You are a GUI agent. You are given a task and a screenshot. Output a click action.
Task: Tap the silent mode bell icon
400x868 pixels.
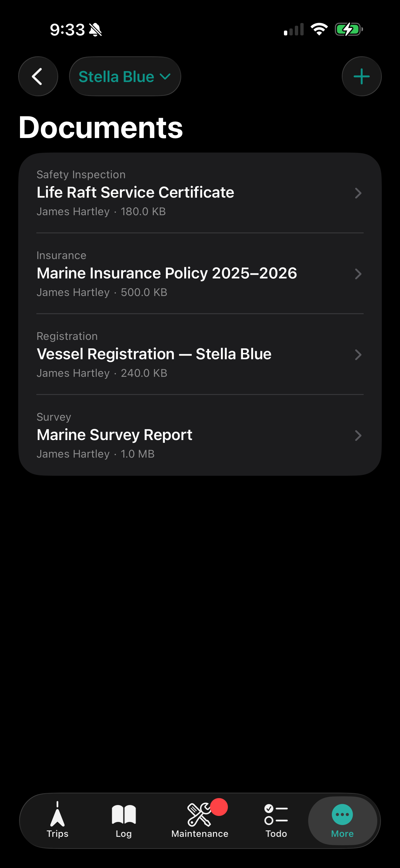[95, 30]
